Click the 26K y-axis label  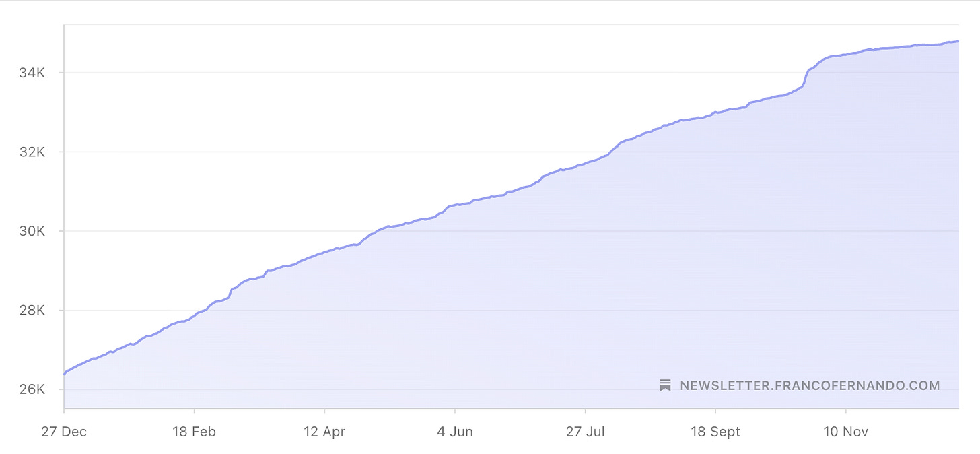32,390
